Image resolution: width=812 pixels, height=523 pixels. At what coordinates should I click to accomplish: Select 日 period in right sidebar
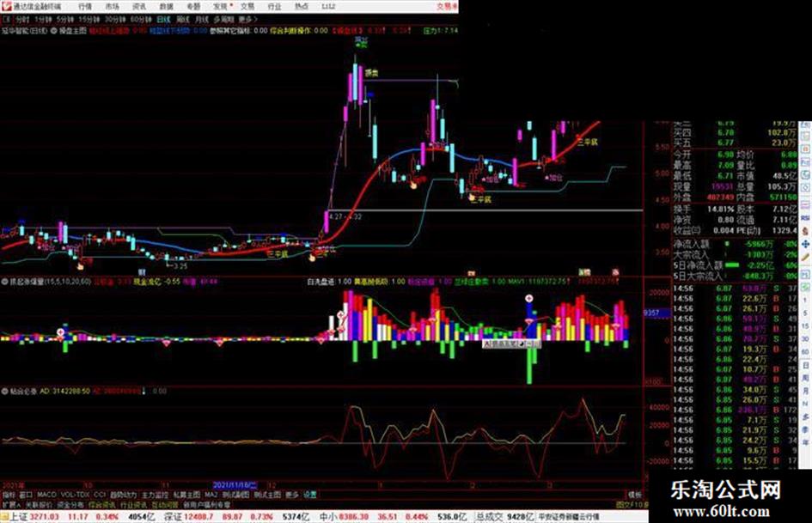coord(805,365)
